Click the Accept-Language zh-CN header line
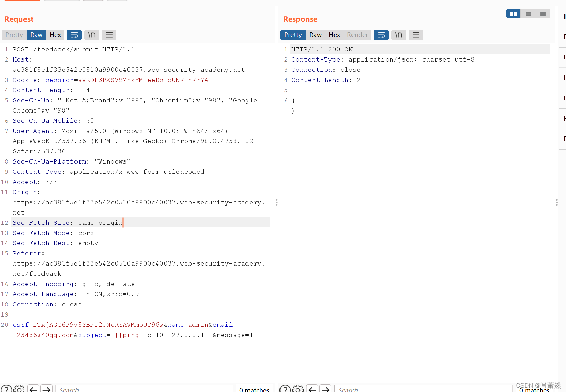The height and width of the screenshot is (392, 566). point(76,294)
